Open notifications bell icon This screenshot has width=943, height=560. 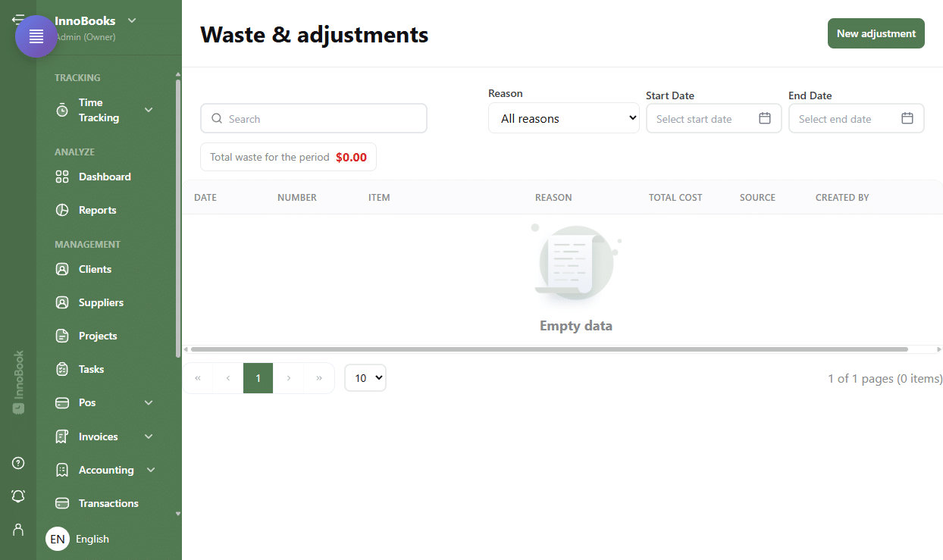(18, 496)
